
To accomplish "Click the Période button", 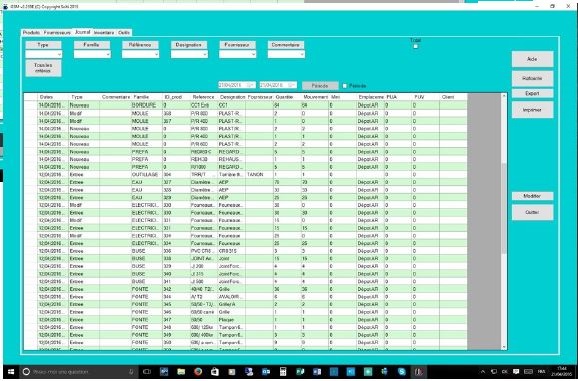I will coord(320,86).
